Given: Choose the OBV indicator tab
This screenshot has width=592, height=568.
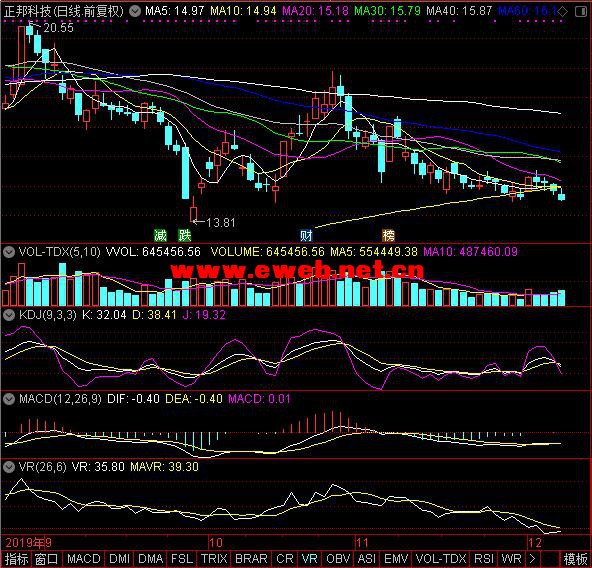Looking at the screenshot, I should [338, 559].
